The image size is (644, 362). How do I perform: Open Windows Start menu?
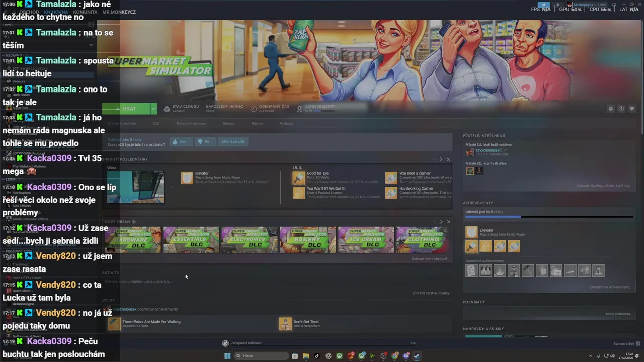(x=227, y=356)
